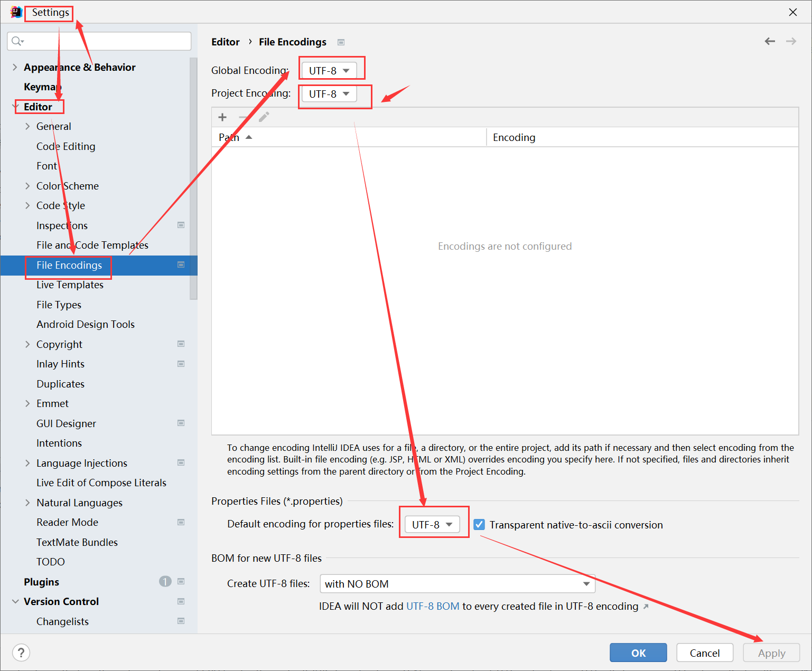Click project icon beside Reader Mode row

pyautogui.click(x=181, y=522)
